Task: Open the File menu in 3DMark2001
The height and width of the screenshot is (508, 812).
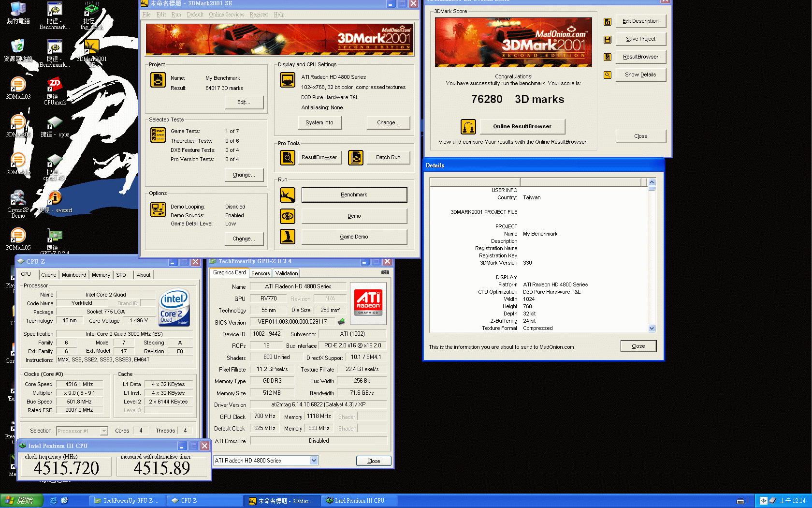Action: tap(146, 15)
